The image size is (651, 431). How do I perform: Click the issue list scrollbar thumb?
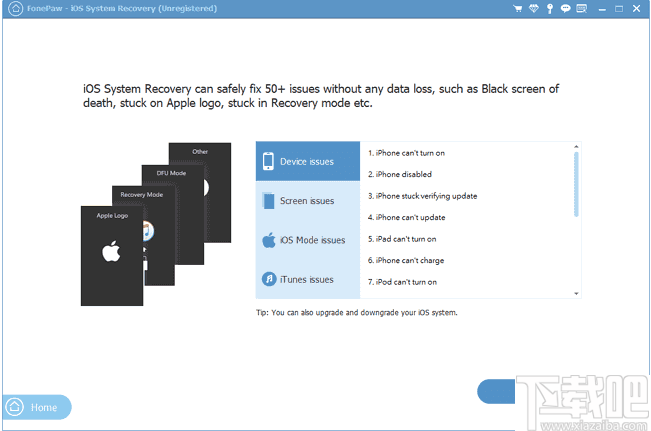576,184
